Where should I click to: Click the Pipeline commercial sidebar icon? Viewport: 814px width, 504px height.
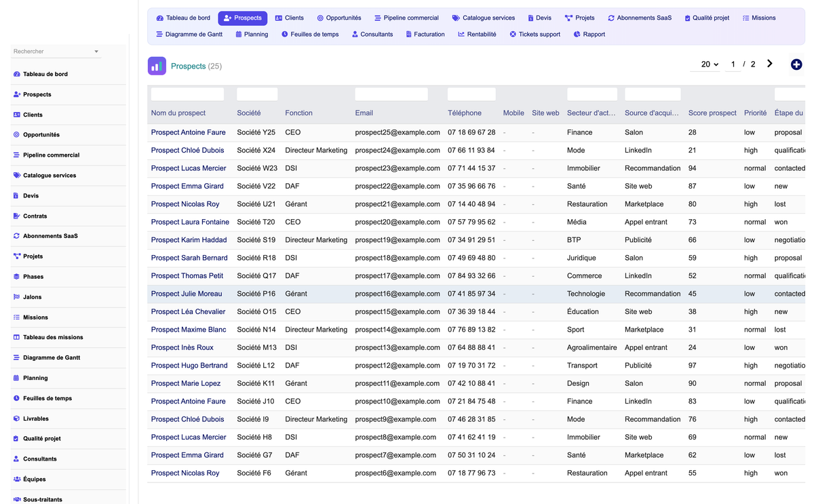pos(17,155)
